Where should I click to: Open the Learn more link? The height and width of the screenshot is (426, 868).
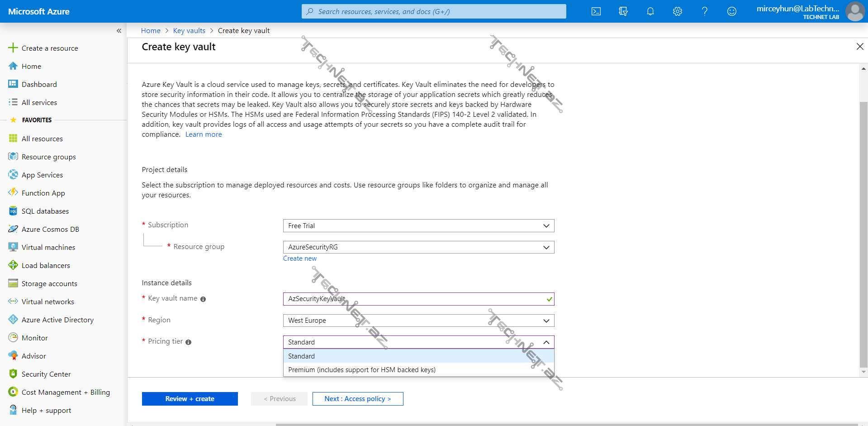(x=204, y=134)
